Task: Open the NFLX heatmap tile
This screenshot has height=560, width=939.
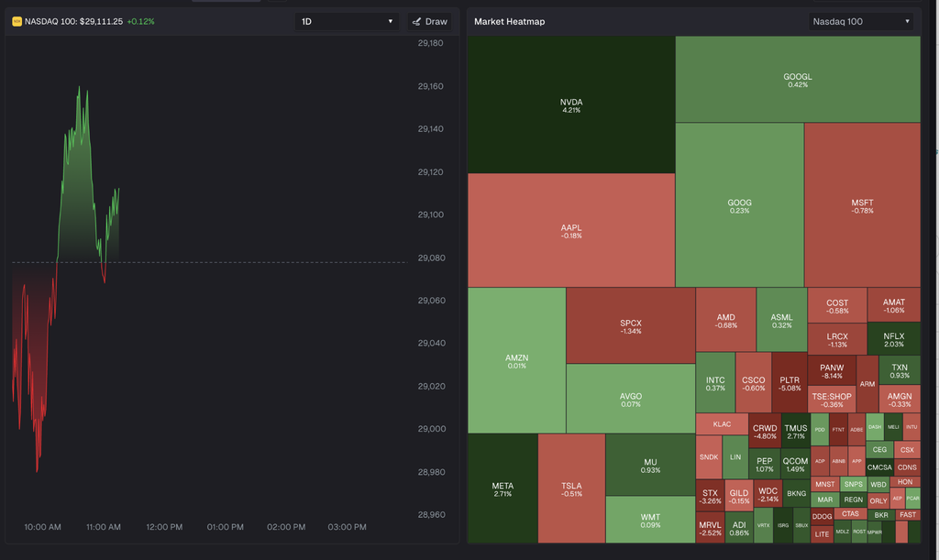Action: click(893, 338)
